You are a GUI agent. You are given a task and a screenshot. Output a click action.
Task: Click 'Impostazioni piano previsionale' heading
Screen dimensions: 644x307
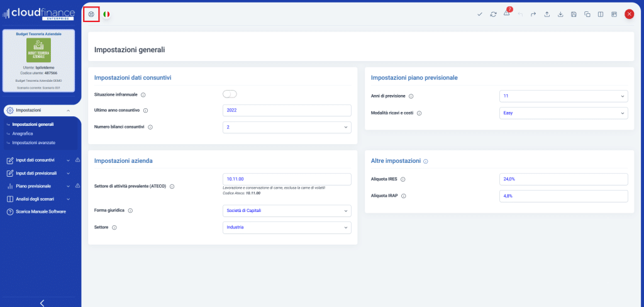(414, 77)
